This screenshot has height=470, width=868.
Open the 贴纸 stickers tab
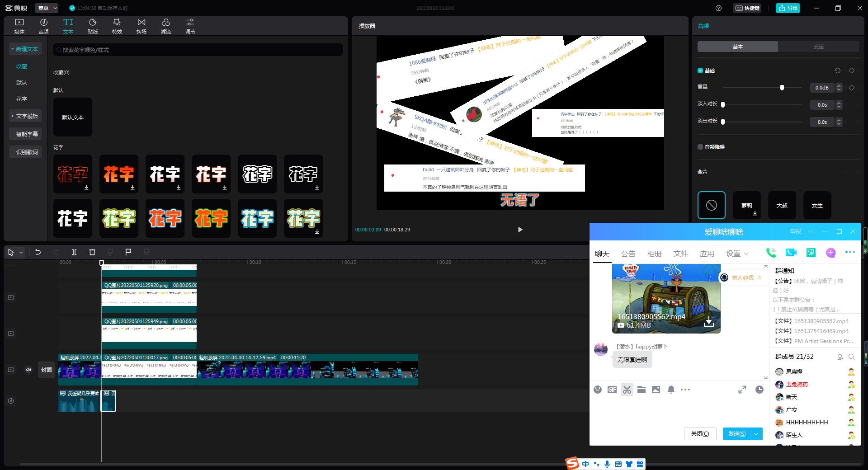[x=93, y=26]
